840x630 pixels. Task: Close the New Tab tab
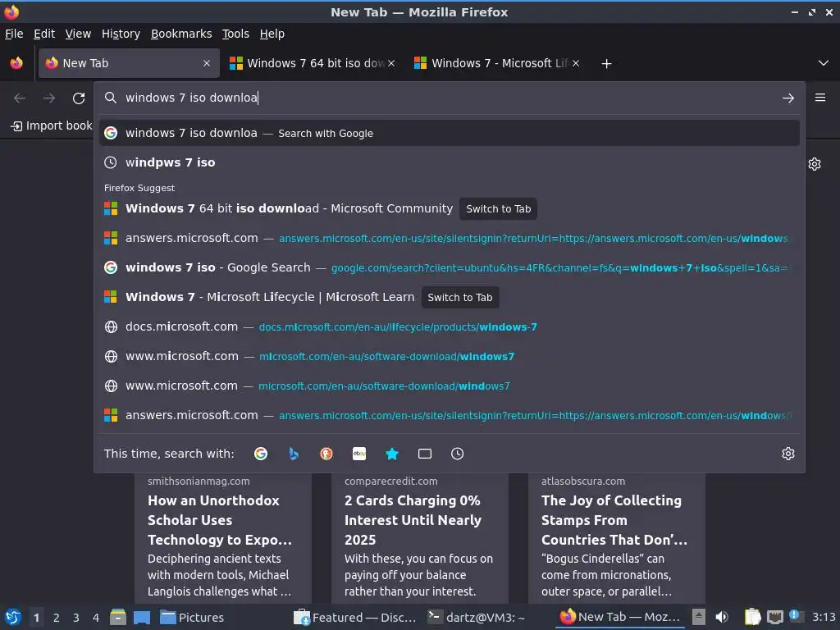point(207,63)
